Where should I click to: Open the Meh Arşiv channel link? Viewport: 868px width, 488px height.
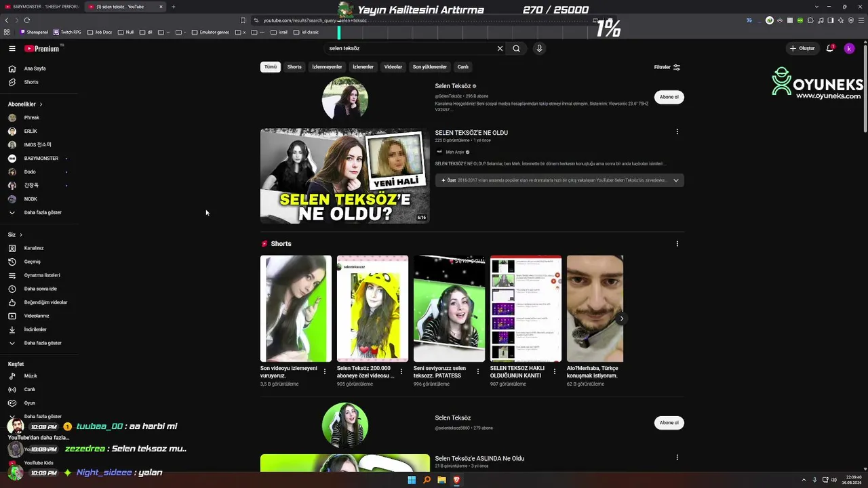tap(455, 152)
